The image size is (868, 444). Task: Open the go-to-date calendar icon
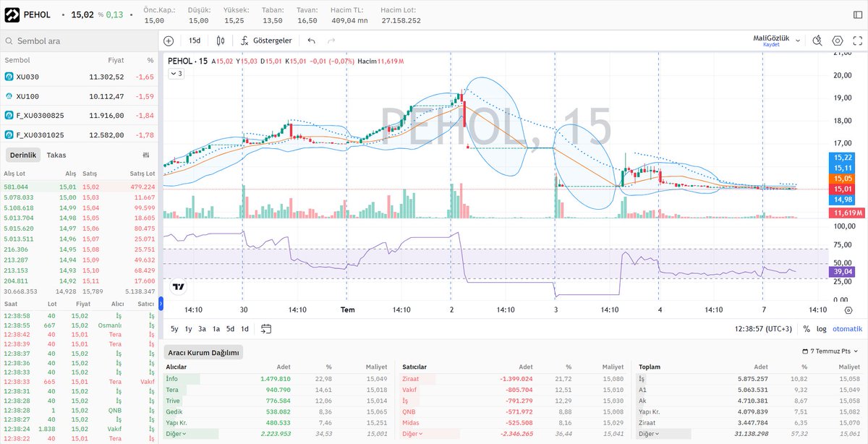(266, 328)
